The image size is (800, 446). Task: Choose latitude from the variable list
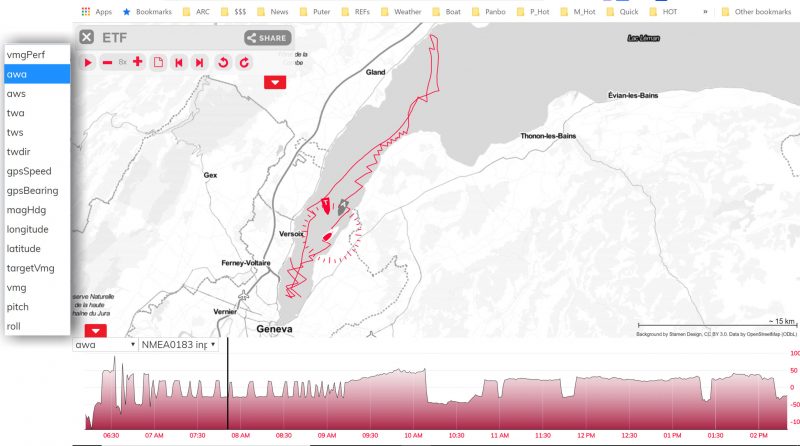pyautogui.click(x=37, y=249)
